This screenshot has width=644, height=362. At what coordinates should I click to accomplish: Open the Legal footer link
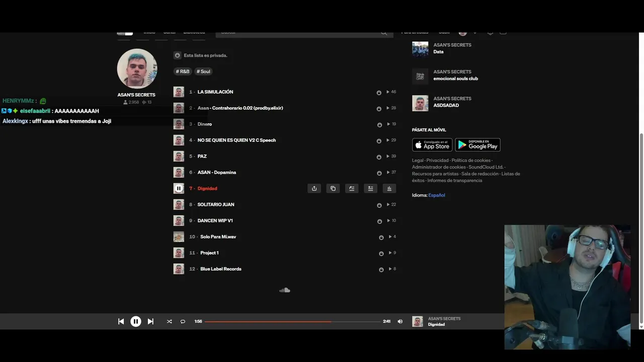[418, 160]
